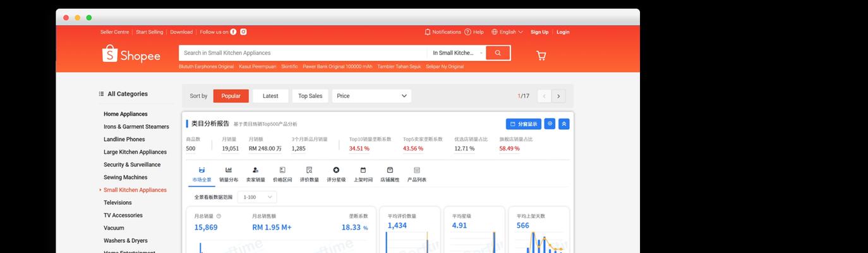Select Vacuum category
The width and height of the screenshot is (868, 253).
click(x=114, y=228)
